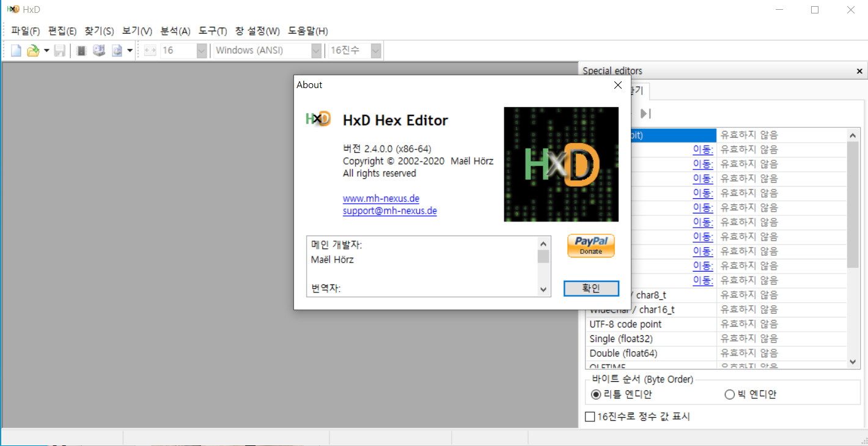868x446 pixels.
Task: Expand the Open file recent-files arrow
Action: click(46, 51)
